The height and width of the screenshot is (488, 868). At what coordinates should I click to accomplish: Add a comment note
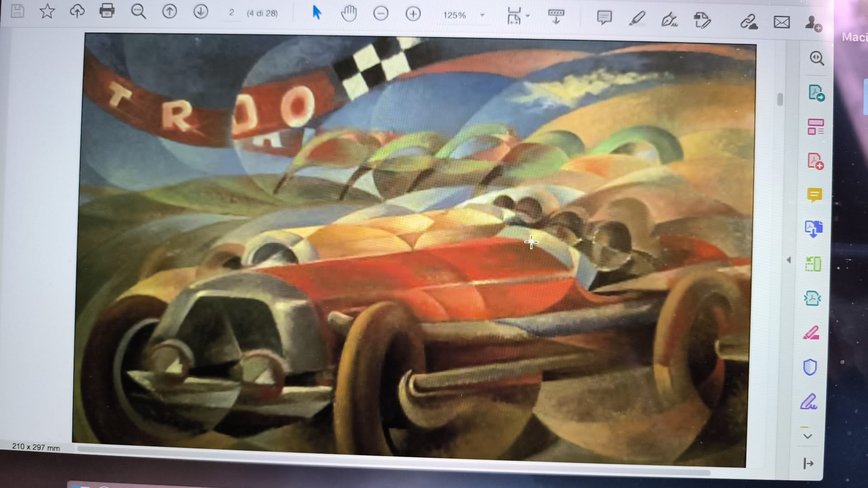[604, 18]
